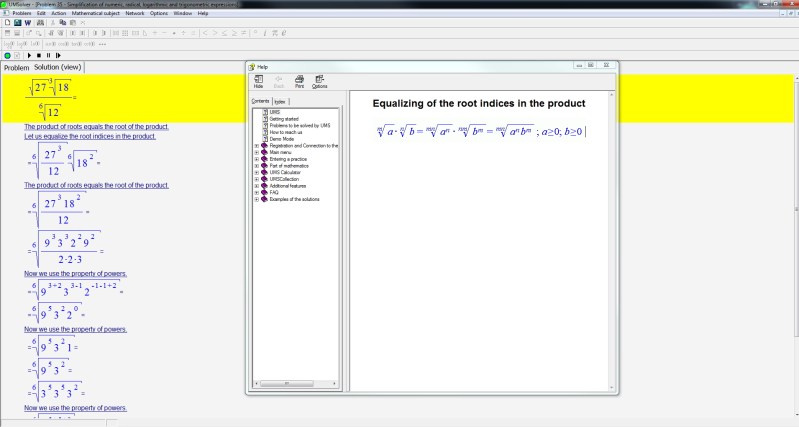Insert the less-than-or-equal sign
799x427 pixels.
click(x=224, y=33)
